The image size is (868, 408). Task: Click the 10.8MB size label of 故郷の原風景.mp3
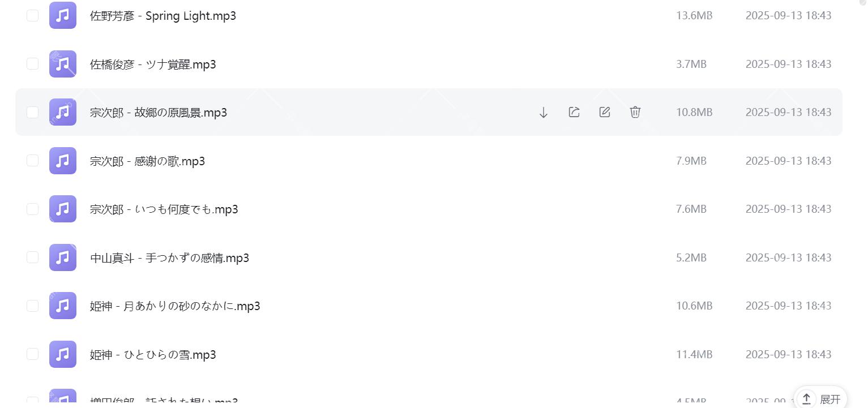(694, 112)
